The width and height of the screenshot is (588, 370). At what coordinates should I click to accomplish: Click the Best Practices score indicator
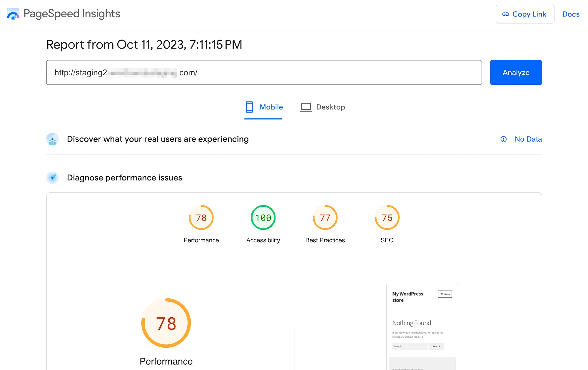click(x=325, y=218)
